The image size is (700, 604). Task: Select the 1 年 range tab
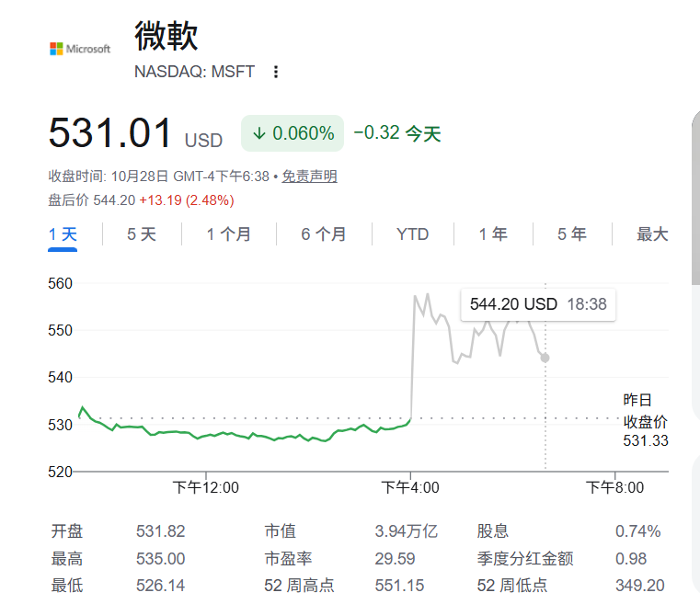coord(493,234)
